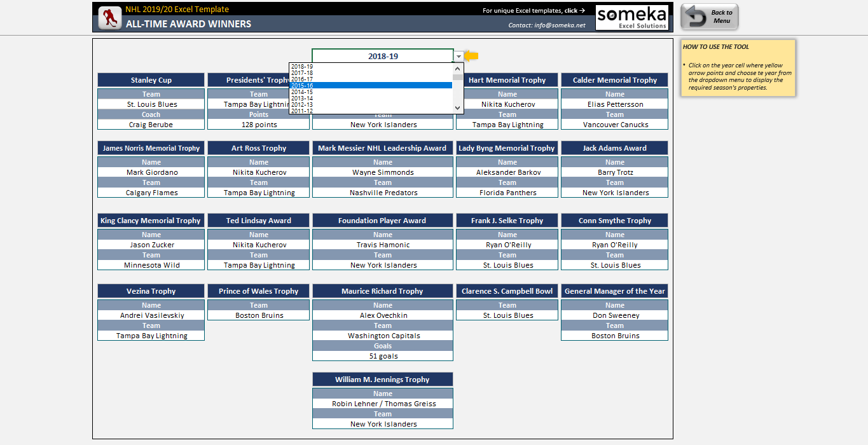
Task: Collapse the season dropdown using its arrow
Action: click(x=458, y=57)
